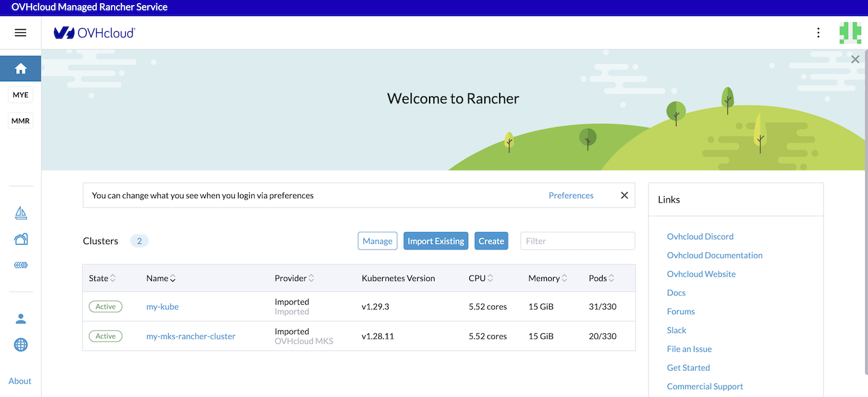Image resolution: width=868 pixels, height=397 pixels.
Task: Click the barn-shaped app icon in sidebar
Action: pyautogui.click(x=20, y=238)
